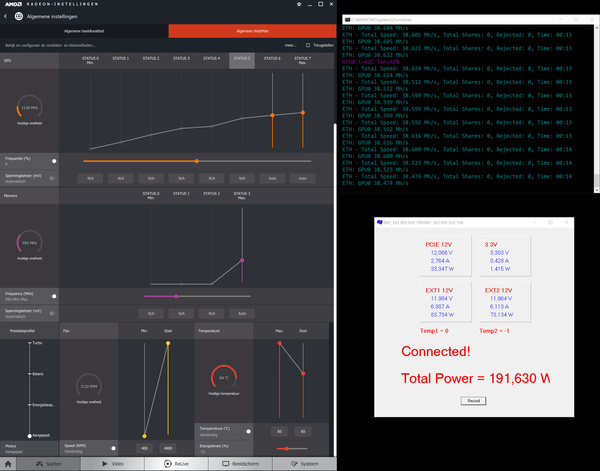This screenshot has height=471, width=600.
Task: Click the globe icon beside Algemene instellingen
Action: (x=19, y=16)
